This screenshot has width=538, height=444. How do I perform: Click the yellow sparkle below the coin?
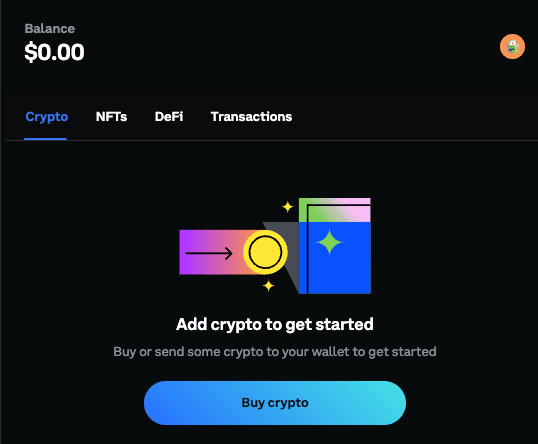pyautogui.click(x=268, y=285)
